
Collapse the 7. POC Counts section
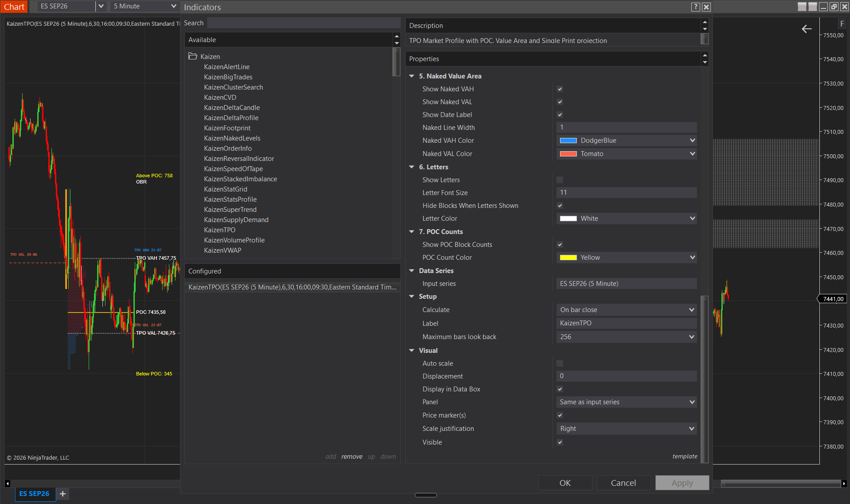click(412, 232)
